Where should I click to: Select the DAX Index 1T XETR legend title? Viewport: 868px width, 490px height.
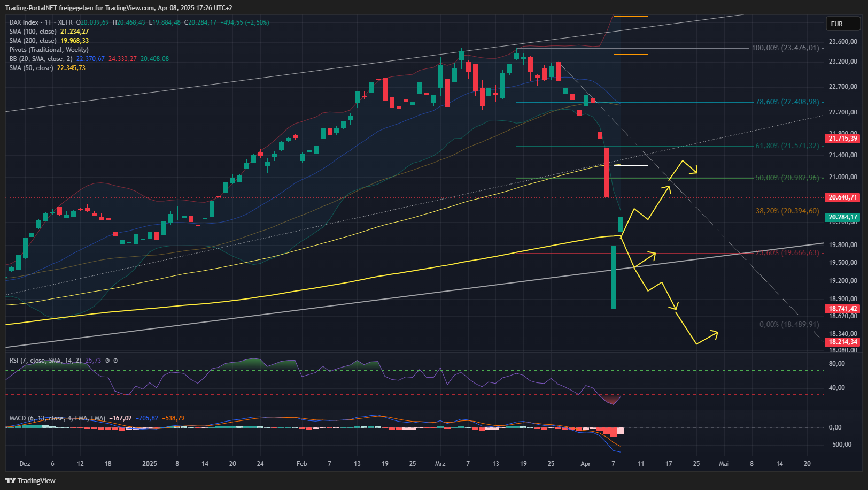click(x=41, y=22)
